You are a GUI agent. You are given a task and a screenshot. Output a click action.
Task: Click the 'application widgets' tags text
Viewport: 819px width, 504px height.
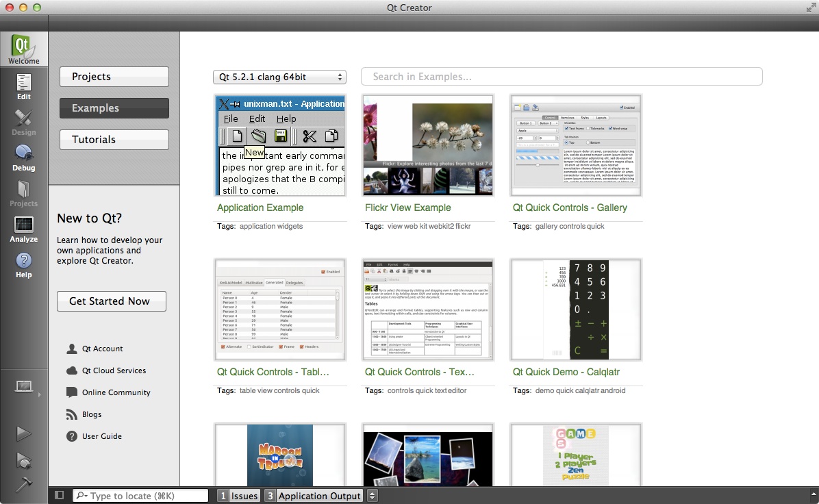[271, 227]
